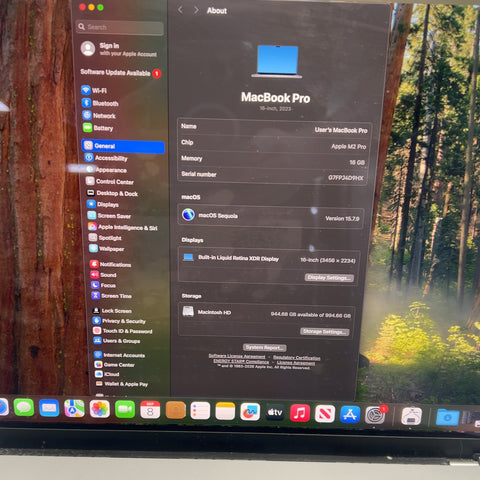480x480 pixels.
Task: Launch Music app from the Dock
Action: click(x=299, y=414)
